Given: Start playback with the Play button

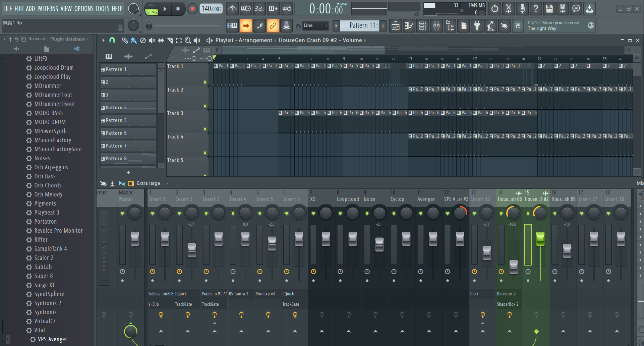Looking at the screenshot, I should 165,9.
